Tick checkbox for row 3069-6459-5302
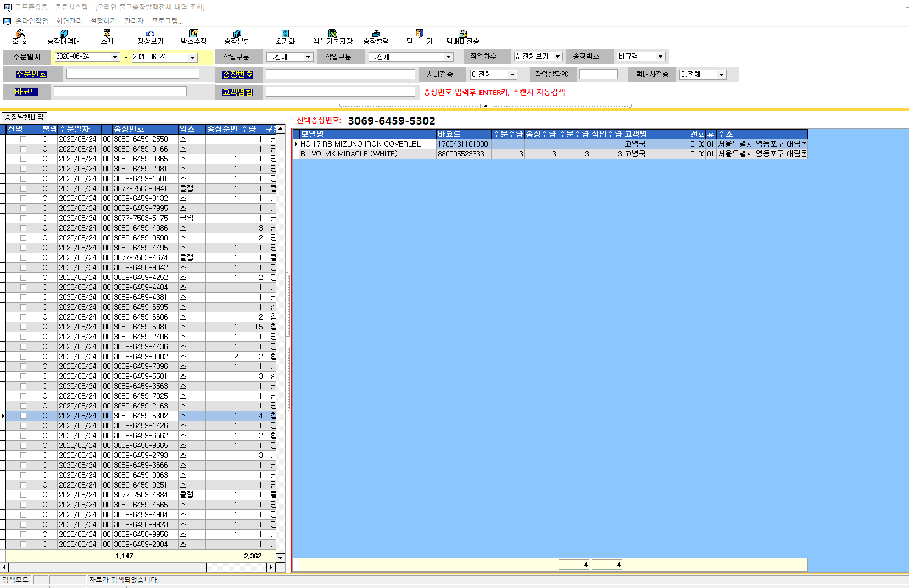The width and height of the screenshot is (909, 588). point(23,416)
